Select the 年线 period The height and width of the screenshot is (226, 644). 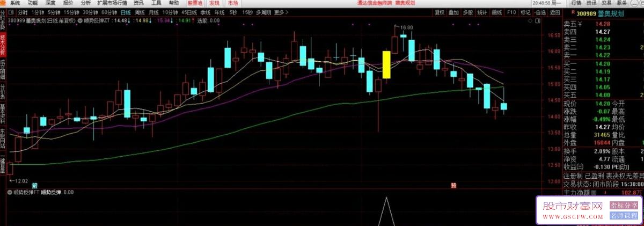(219, 11)
